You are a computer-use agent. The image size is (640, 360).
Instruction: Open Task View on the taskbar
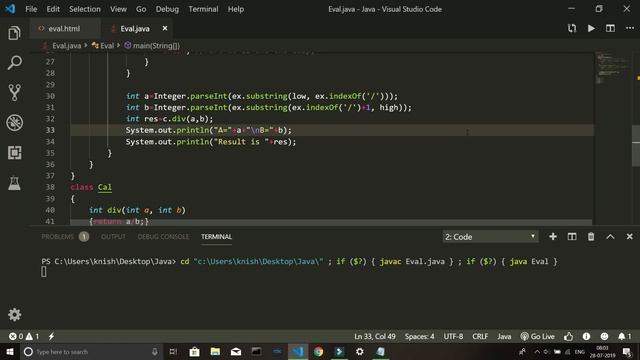pyautogui.click(x=173, y=352)
